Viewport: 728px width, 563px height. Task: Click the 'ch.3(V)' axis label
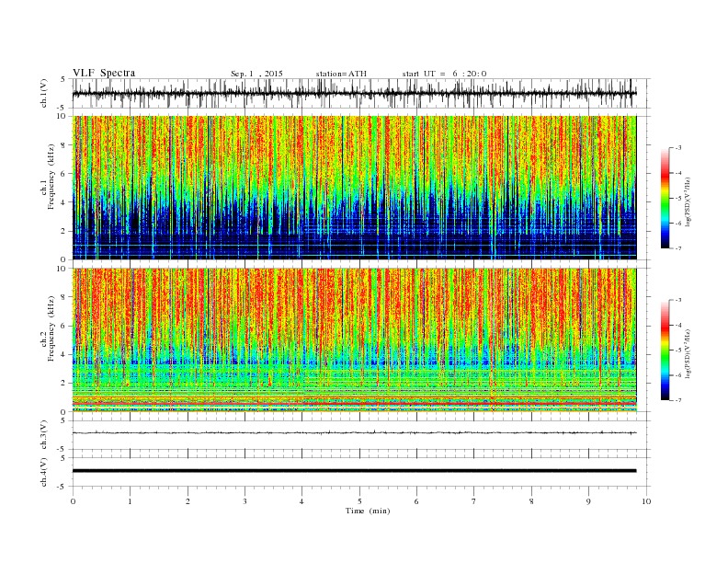pyautogui.click(x=44, y=434)
